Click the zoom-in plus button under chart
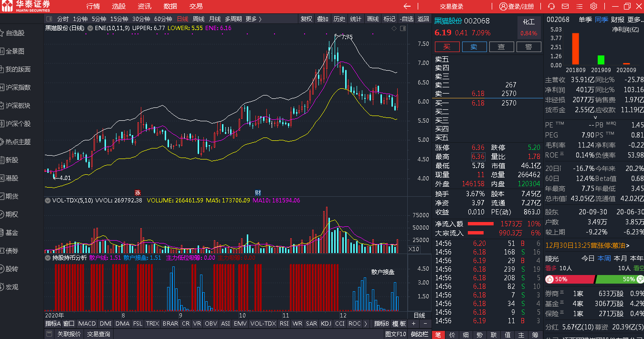 click(x=413, y=324)
